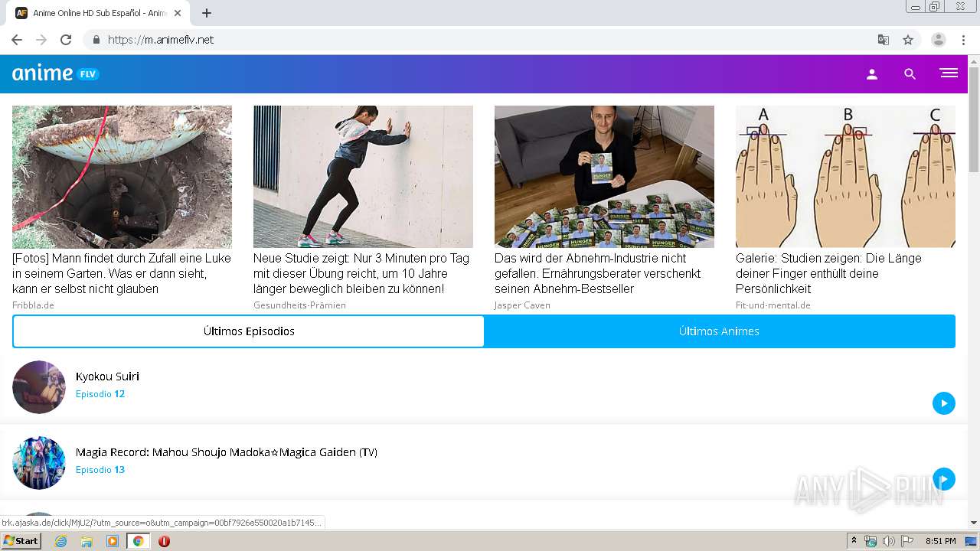Click the 8:51 PM clock
The image size is (980, 551).
pos(940,541)
